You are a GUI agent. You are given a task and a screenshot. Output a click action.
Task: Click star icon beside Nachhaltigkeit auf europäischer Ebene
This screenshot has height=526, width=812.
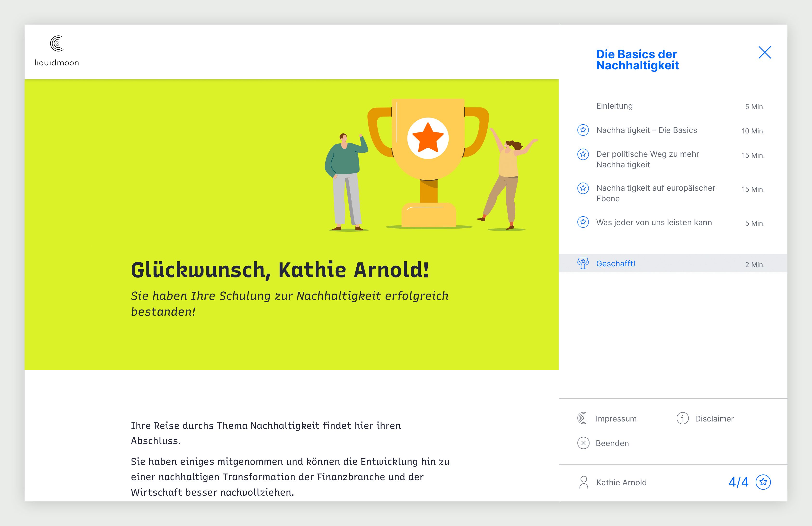pyautogui.click(x=583, y=188)
